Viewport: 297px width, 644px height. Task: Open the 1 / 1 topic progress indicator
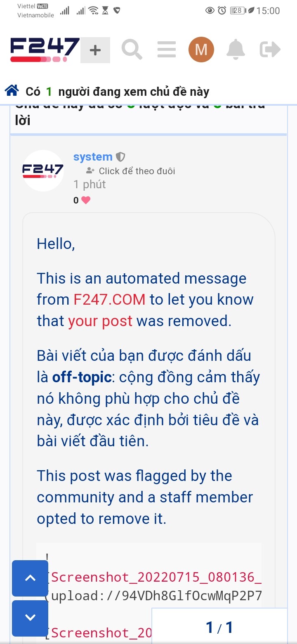(219, 628)
